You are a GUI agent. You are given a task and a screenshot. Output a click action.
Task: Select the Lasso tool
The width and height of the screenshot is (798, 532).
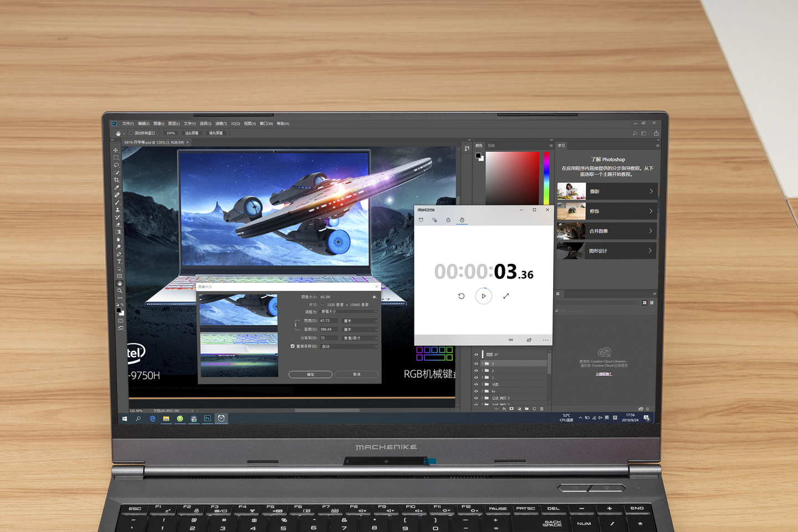pyautogui.click(x=116, y=165)
